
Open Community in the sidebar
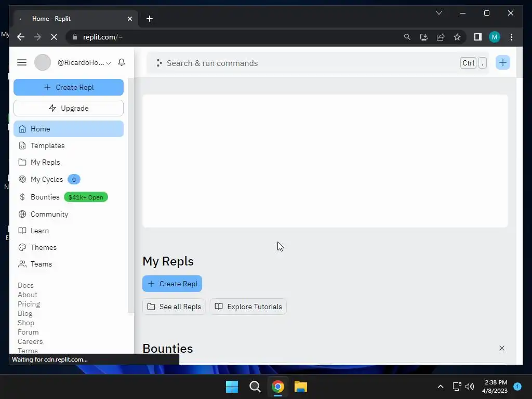(x=69, y=214)
